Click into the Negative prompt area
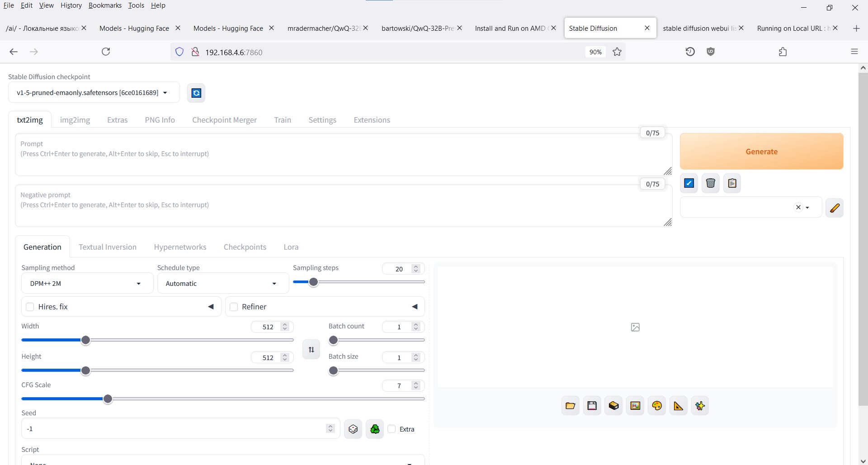868x465 pixels. (344, 205)
